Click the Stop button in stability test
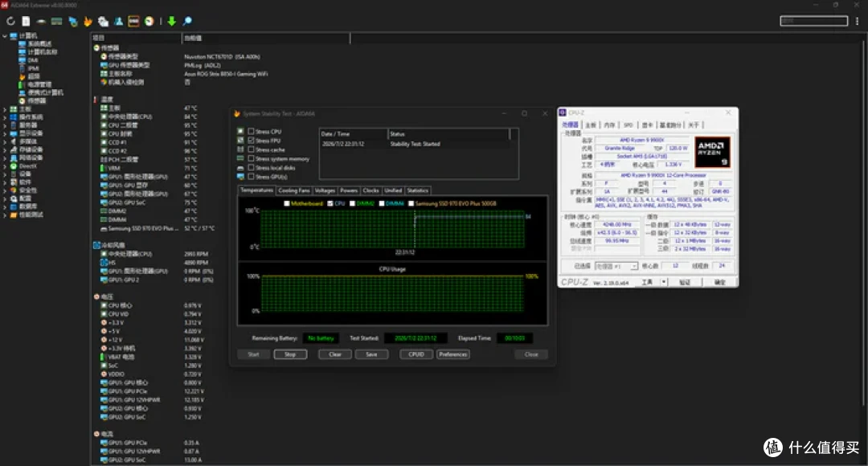This screenshot has height=466, width=868. pos(290,354)
